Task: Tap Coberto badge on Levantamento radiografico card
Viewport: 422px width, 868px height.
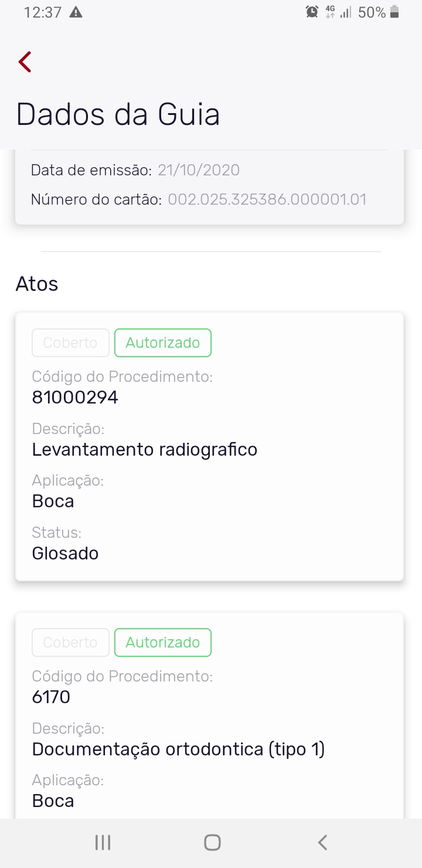Action: [70, 343]
